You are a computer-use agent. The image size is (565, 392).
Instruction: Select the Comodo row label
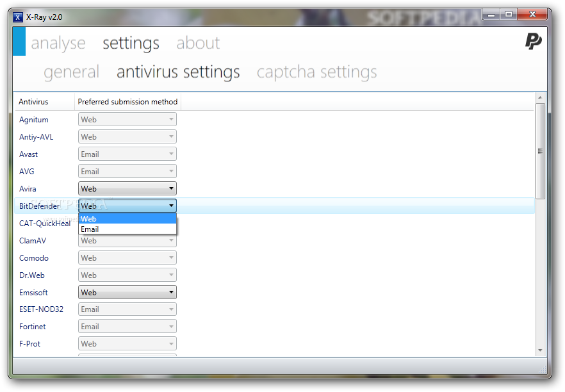[33, 258]
